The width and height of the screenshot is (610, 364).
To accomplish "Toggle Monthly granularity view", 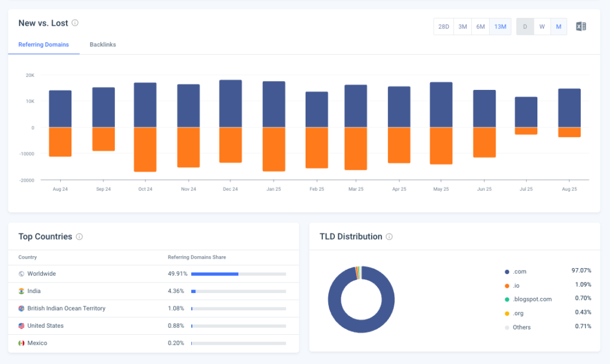I will click(558, 26).
